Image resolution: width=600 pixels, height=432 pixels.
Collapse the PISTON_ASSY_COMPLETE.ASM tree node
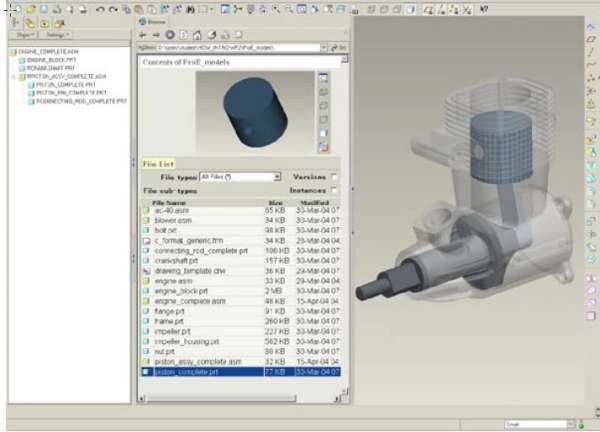[13, 76]
